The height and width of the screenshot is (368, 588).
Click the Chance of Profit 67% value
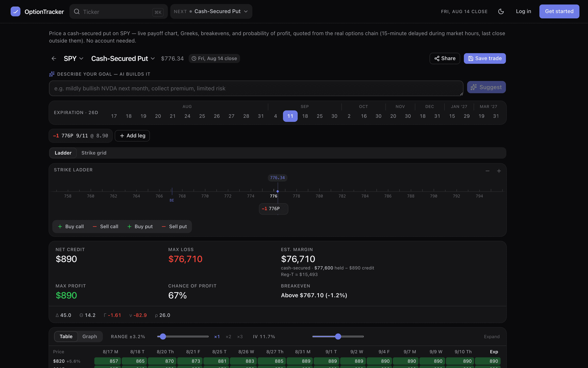tap(177, 295)
